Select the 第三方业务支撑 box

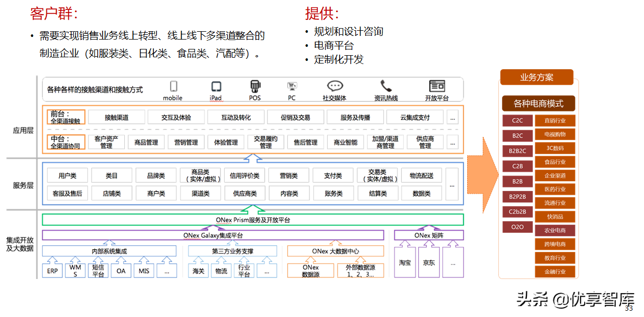(233, 251)
